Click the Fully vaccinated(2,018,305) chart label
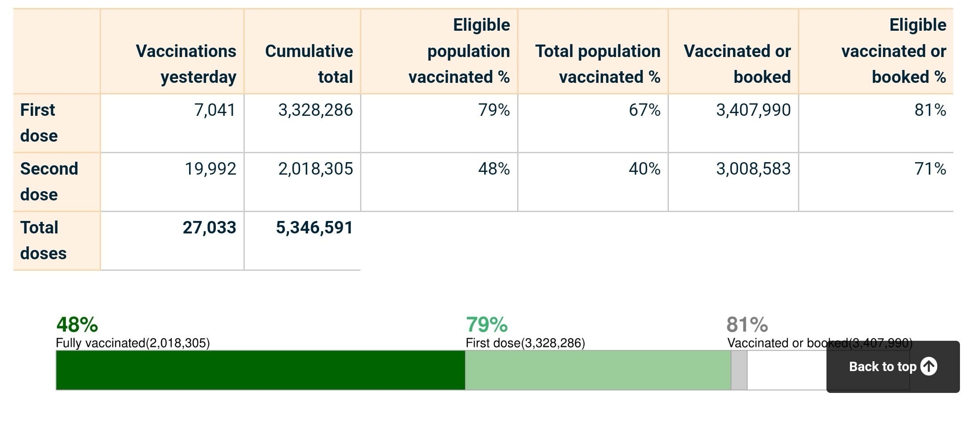 pos(133,343)
